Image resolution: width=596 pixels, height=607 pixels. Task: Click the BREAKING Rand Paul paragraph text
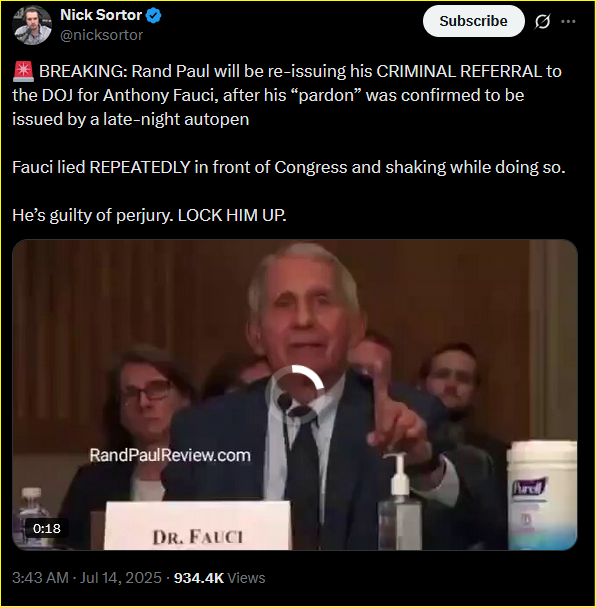pyautogui.click(x=287, y=95)
